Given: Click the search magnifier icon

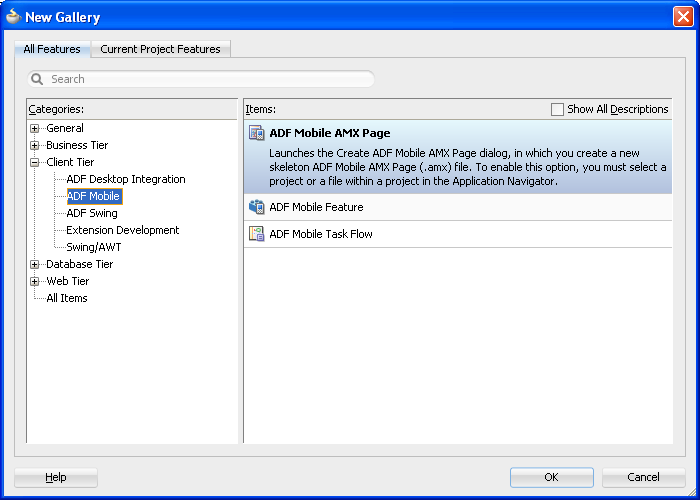Looking at the screenshot, I should (x=37, y=79).
